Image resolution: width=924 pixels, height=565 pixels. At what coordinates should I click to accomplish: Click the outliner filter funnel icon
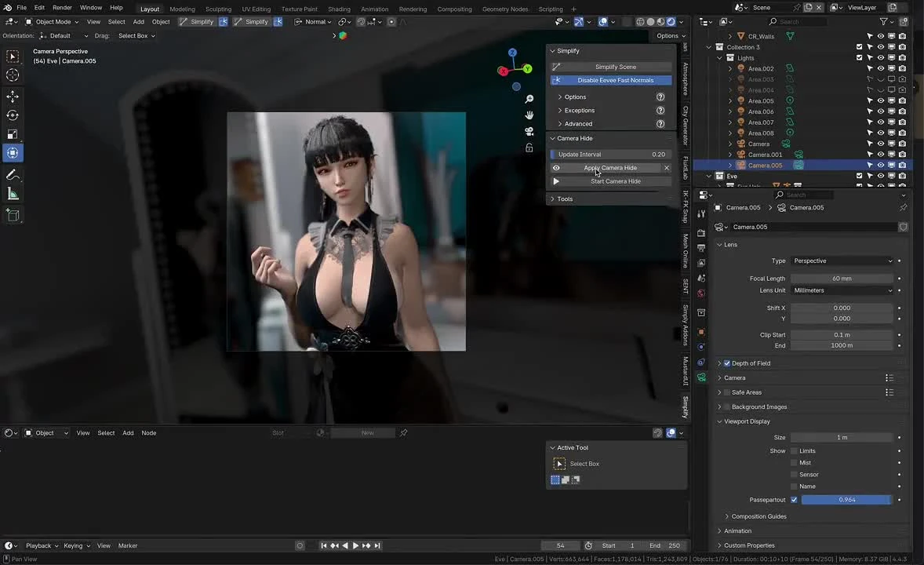point(883,22)
